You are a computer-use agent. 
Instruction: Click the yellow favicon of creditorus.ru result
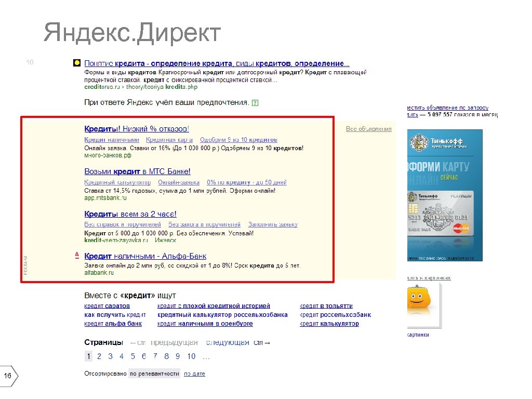coord(77,63)
